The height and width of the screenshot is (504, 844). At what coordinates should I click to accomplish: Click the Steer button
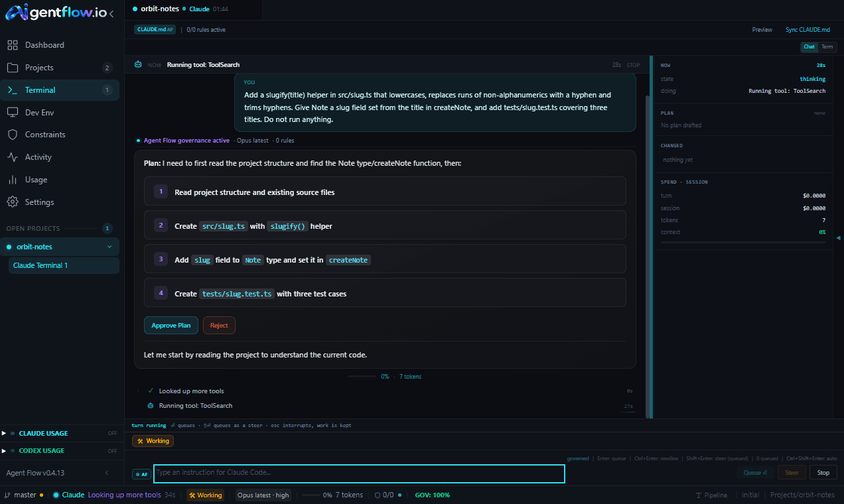point(792,473)
